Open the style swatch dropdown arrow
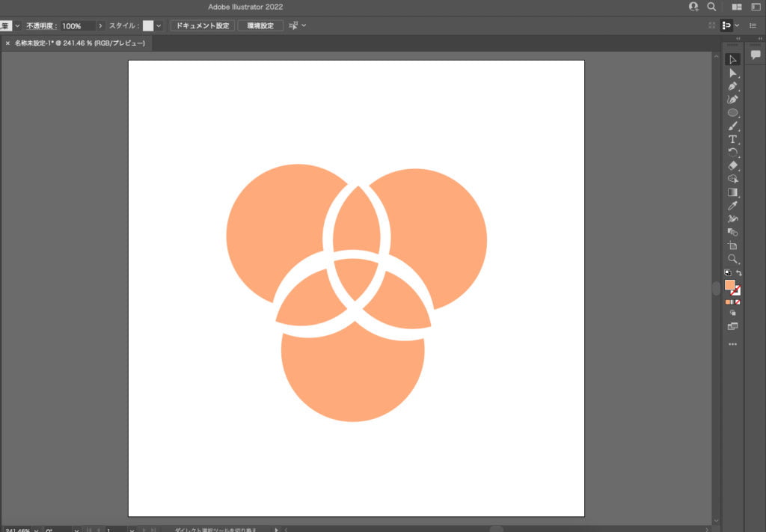This screenshot has height=532, width=766. point(159,25)
